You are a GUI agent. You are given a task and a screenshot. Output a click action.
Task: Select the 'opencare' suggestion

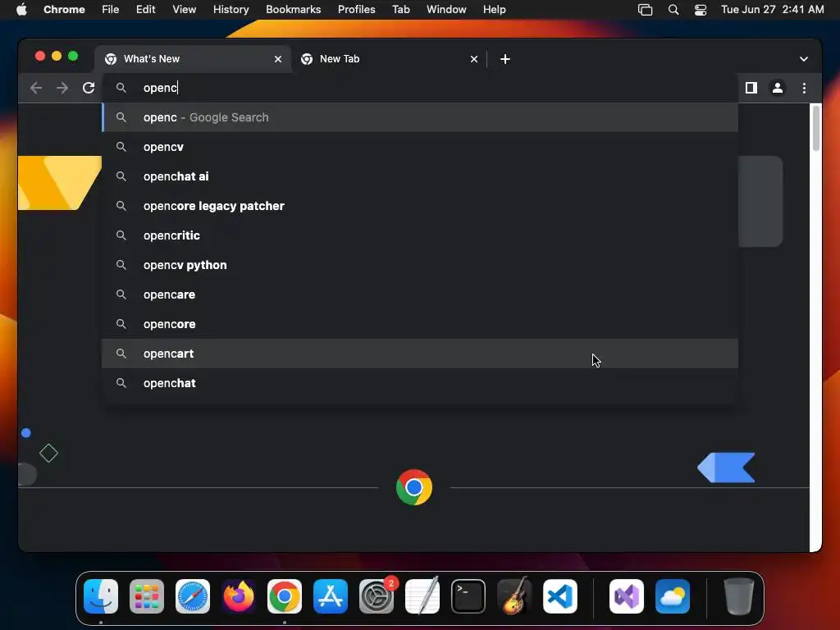420,294
